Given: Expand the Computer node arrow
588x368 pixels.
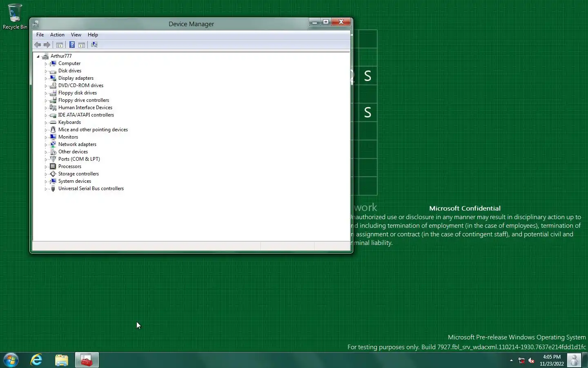Looking at the screenshot, I should pyautogui.click(x=46, y=64).
